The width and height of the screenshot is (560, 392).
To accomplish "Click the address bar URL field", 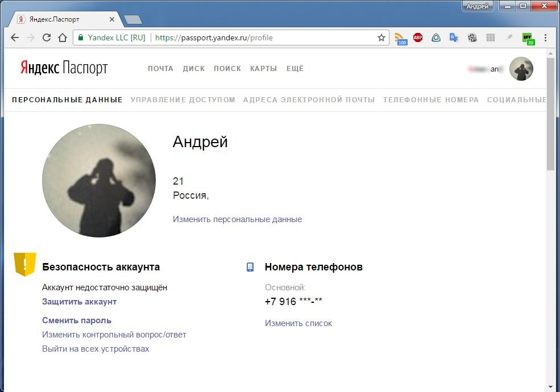I will click(231, 37).
